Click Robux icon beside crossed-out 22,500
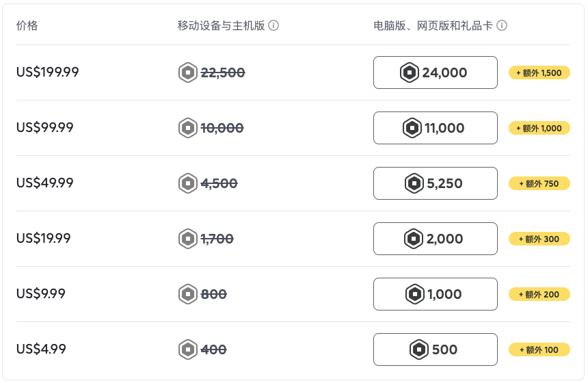Screen dimensions: 588x383 (x=187, y=72)
